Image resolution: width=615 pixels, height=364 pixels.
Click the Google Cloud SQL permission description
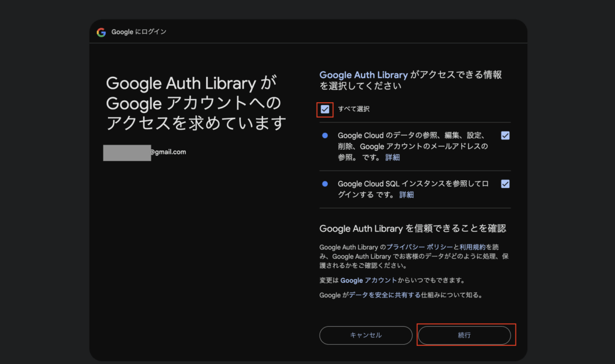413,184
